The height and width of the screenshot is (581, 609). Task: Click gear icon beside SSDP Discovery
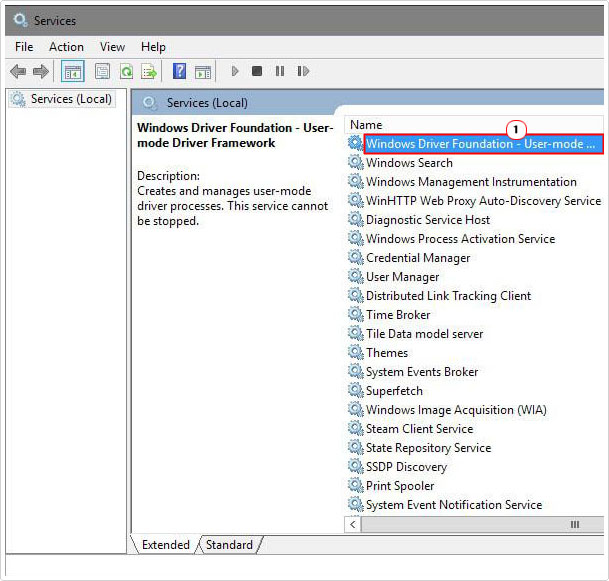355,467
